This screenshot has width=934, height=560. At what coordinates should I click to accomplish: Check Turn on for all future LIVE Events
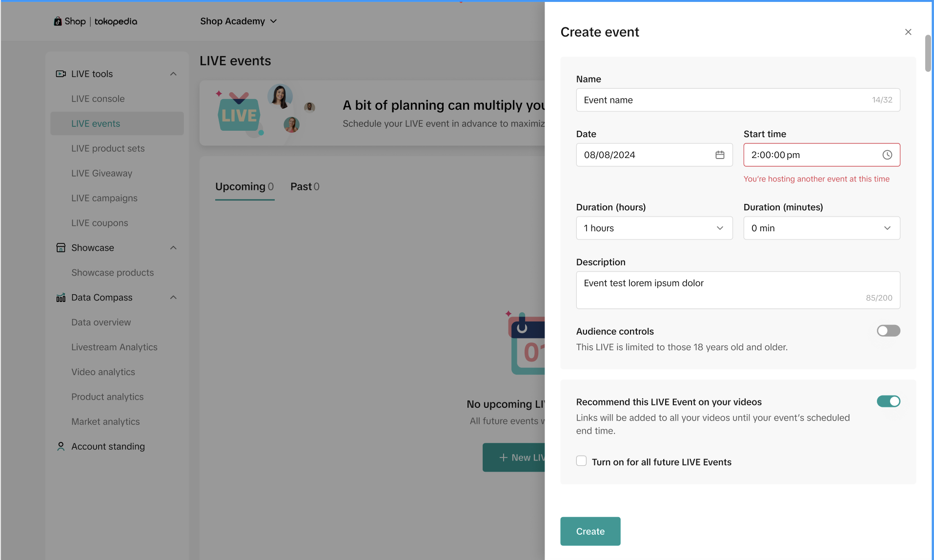[x=581, y=461]
